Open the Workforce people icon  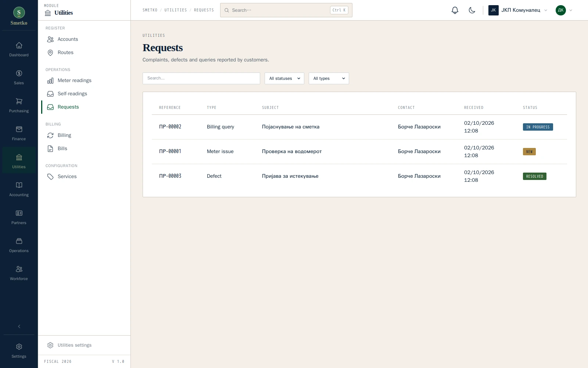(x=19, y=269)
